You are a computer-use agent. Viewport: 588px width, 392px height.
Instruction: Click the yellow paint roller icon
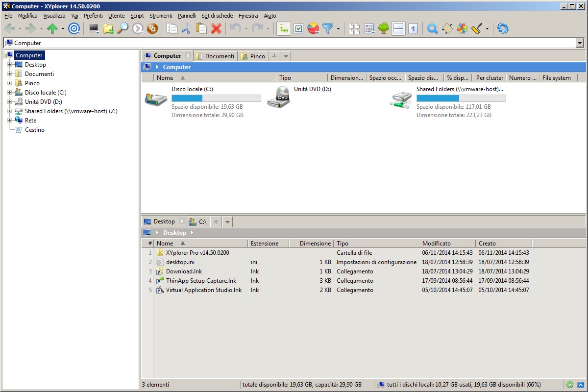[477, 28]
